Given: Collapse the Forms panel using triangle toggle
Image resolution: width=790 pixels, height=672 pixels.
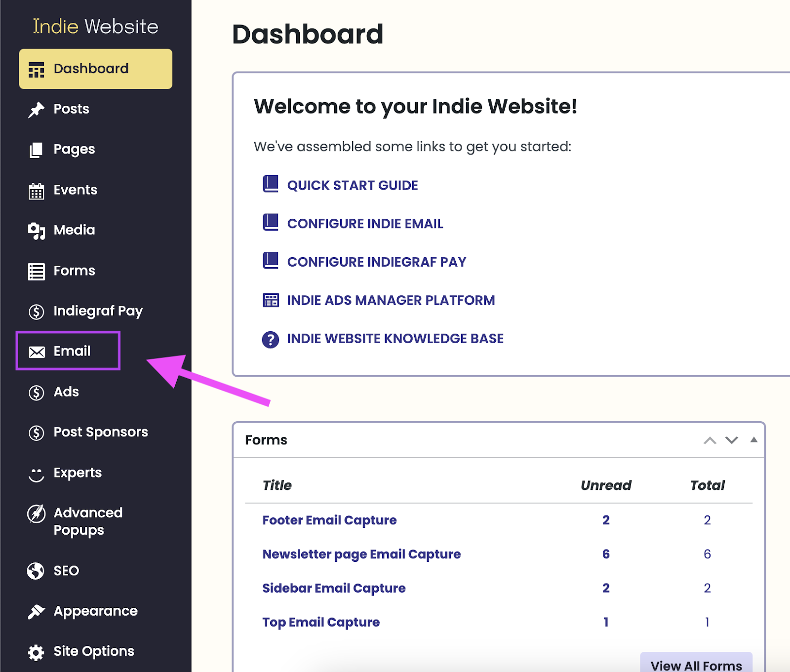Looking at the screenshot, I should pos(753,440).
